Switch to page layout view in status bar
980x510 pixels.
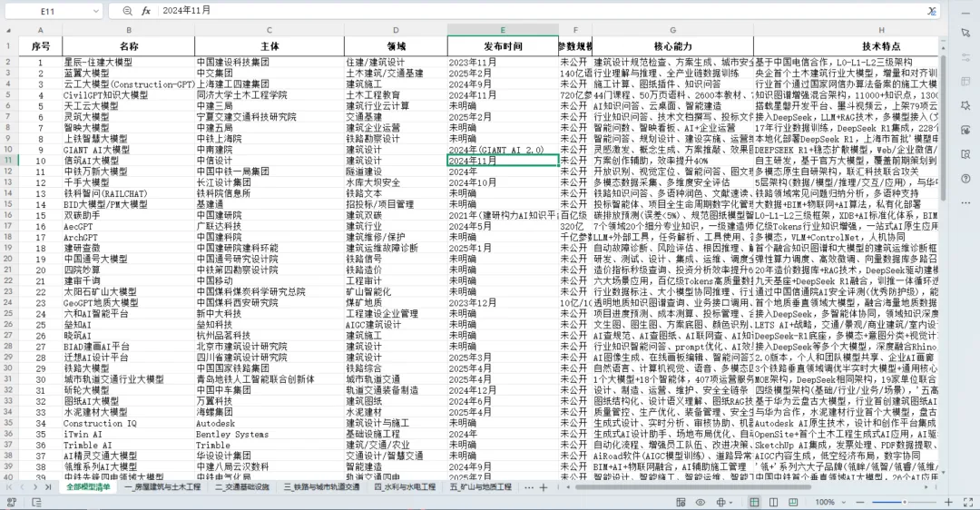pyautogui.click(x=774, y=502)
